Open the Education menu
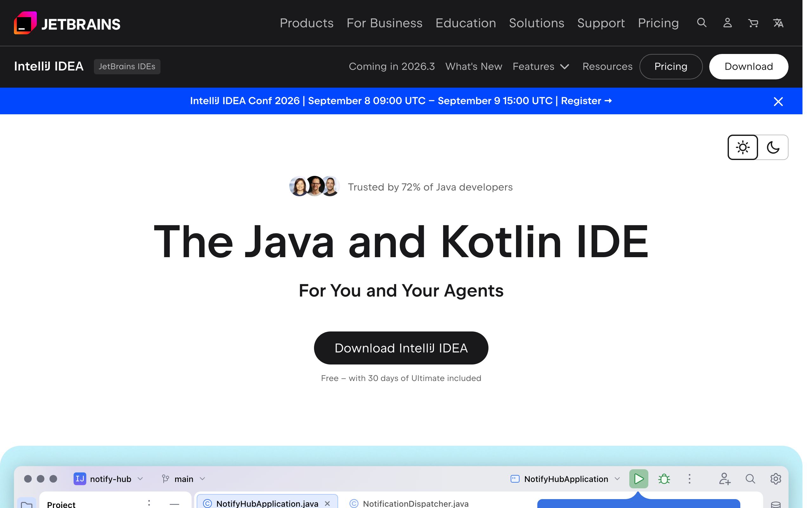The height and width of the screenshot is (508, 812). [x=466, y=23]
